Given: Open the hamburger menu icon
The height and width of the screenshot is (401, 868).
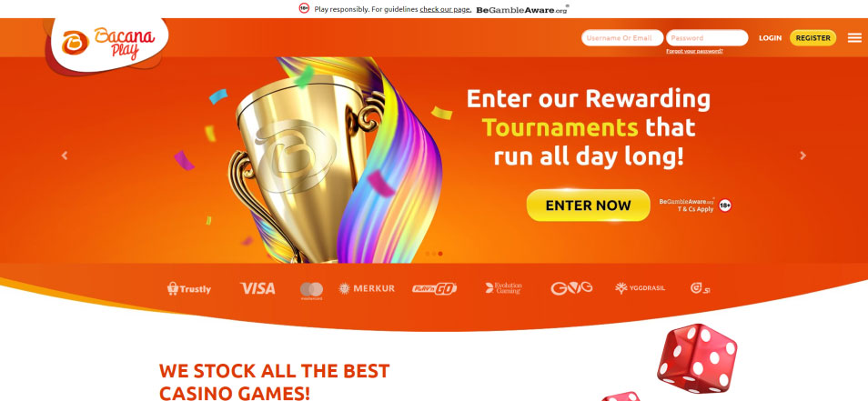Looking at the screenshot, I should click(x=854, y=37).
